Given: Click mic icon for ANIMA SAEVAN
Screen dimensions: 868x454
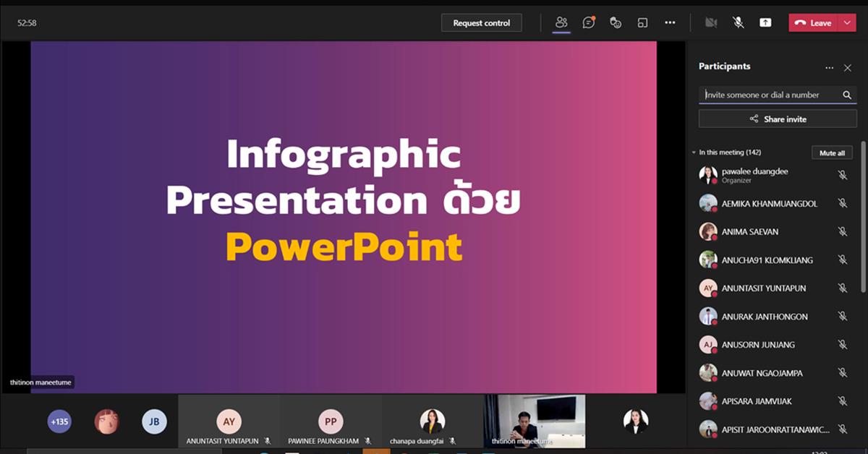Looking at the screenshot, I should (842, 231).
